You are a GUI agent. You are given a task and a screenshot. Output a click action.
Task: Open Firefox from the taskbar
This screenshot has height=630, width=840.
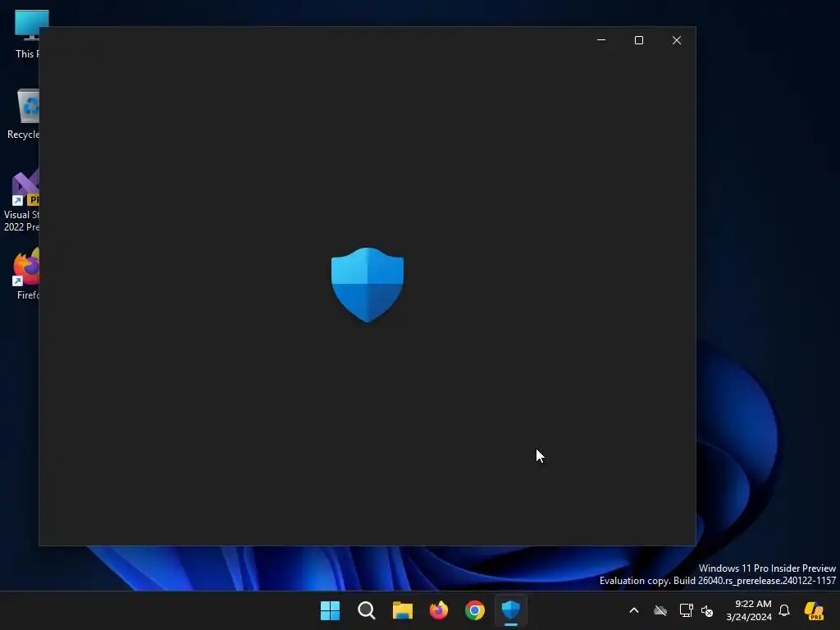point(439,610)
